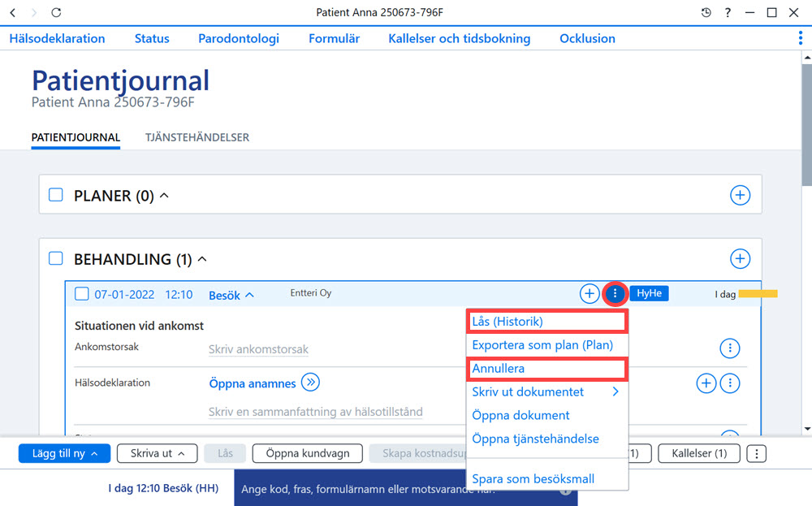Select Annullera from the context menu

point(546,368)
